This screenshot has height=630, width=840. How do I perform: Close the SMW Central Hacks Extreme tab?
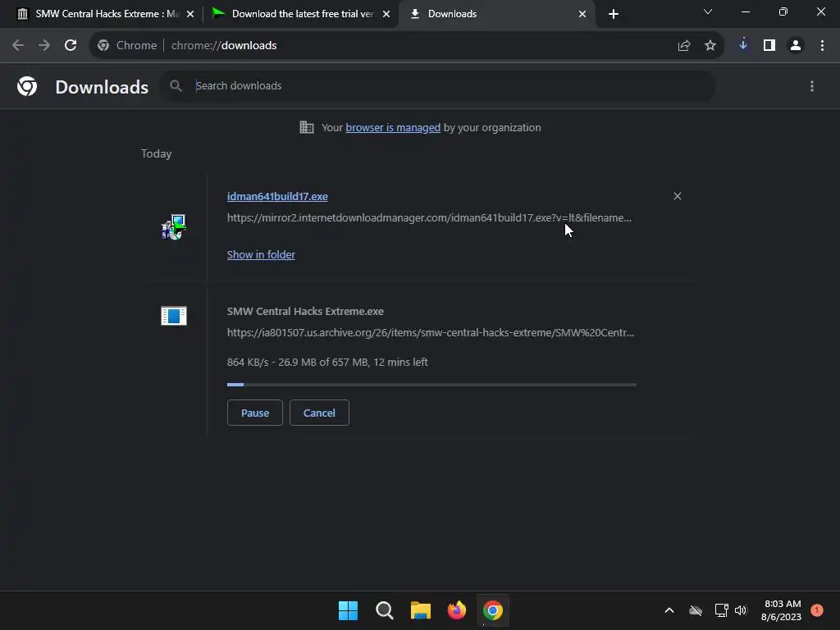coord(190,14)
